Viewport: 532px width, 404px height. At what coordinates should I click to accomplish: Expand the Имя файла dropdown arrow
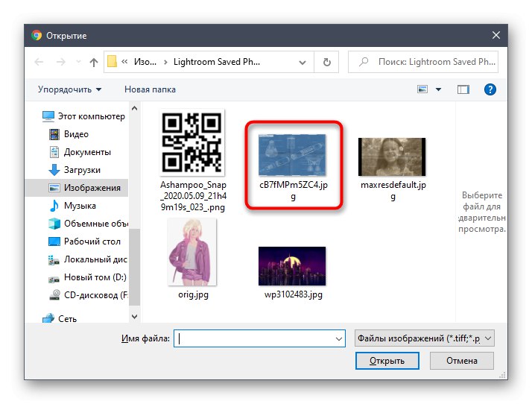(338, 338)
